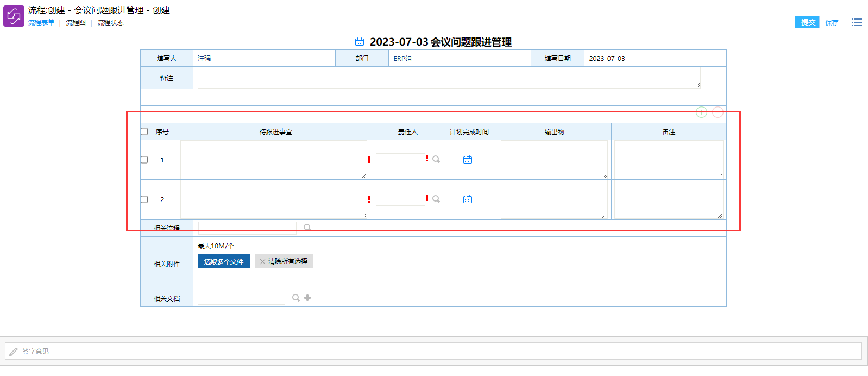The image size is (868, 376).
Task: Click the 签字意见 input field
Action: [x=433, y=351]
